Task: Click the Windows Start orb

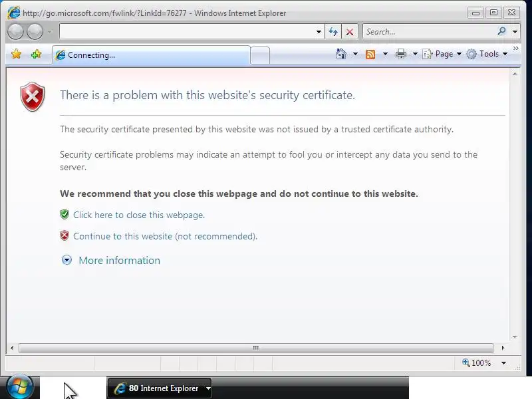Action: (20, 387)
